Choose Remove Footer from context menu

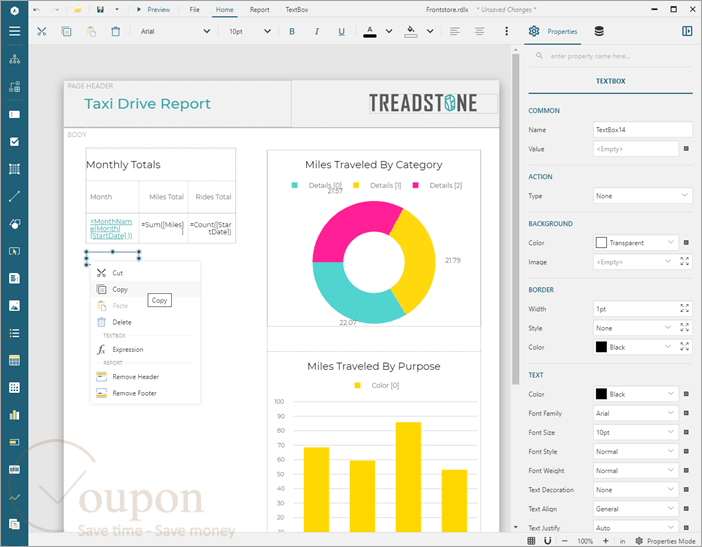tap(146, 393)
